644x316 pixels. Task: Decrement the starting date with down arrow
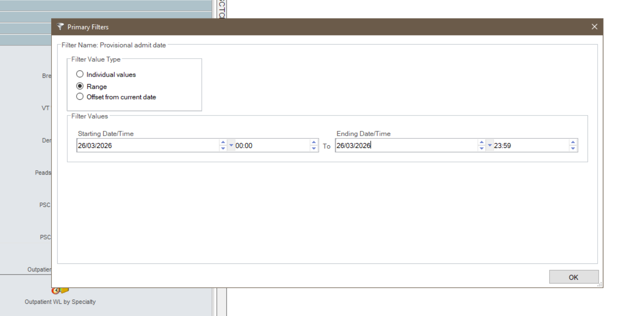click(x=223, y=149)
